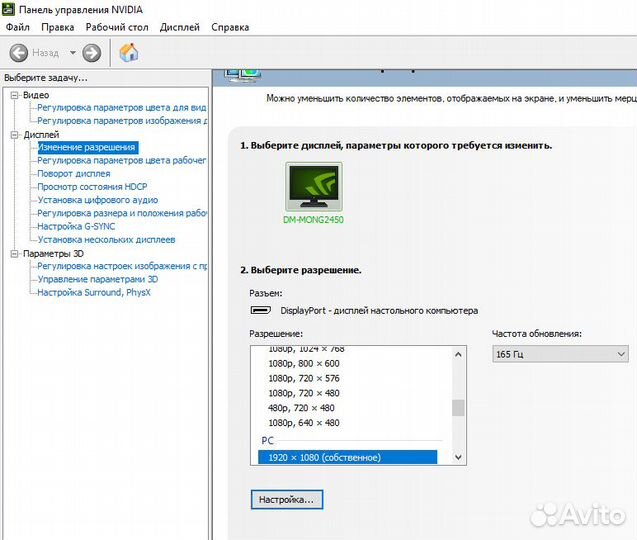Click the resolution list scroll up arrow
637x540 pixels.
pyautogui.click(x=458, y=354)
